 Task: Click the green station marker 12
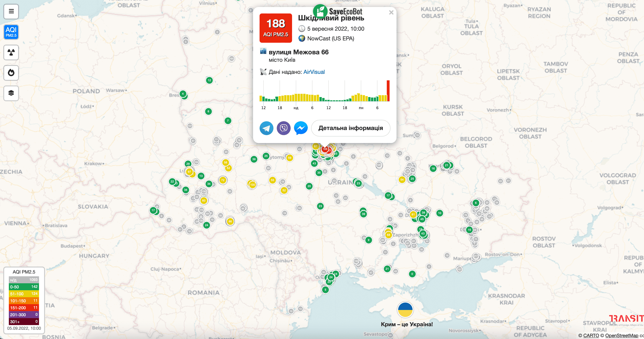point(209,80)
